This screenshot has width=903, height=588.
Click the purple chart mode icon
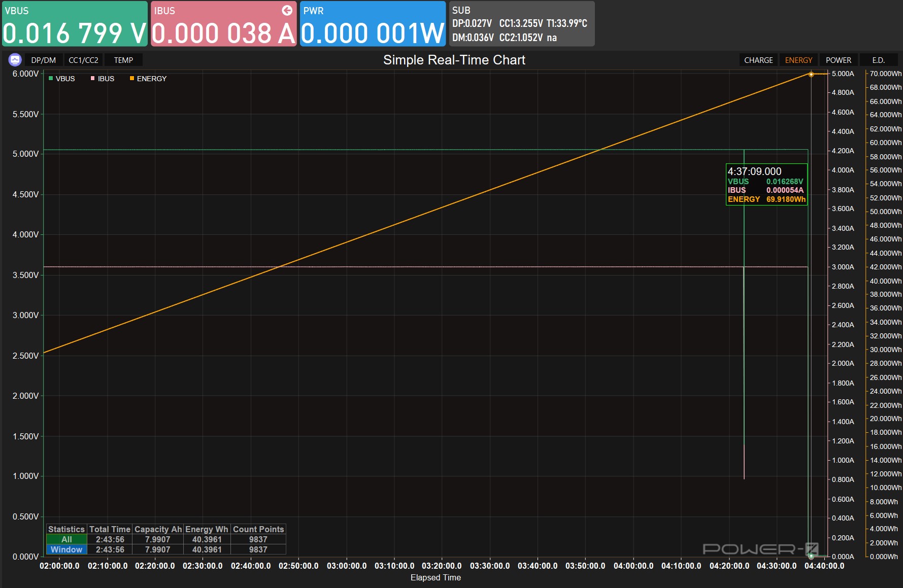[x=15, y=60]
